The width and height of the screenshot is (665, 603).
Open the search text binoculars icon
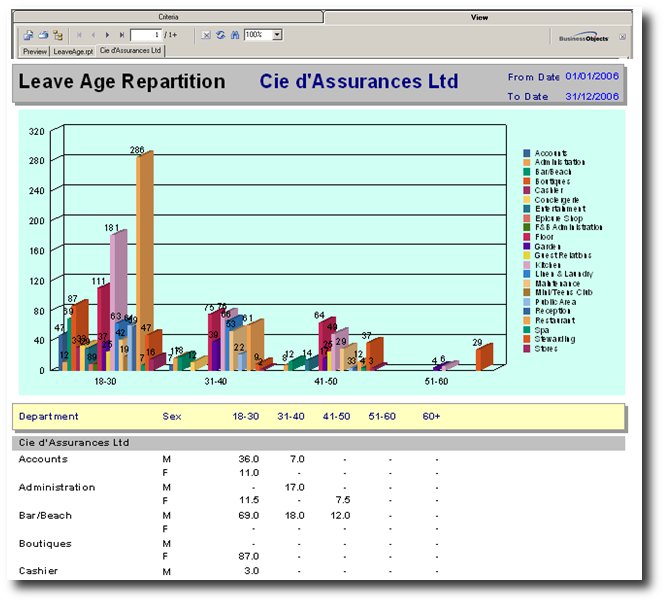[x=234, y=35]
